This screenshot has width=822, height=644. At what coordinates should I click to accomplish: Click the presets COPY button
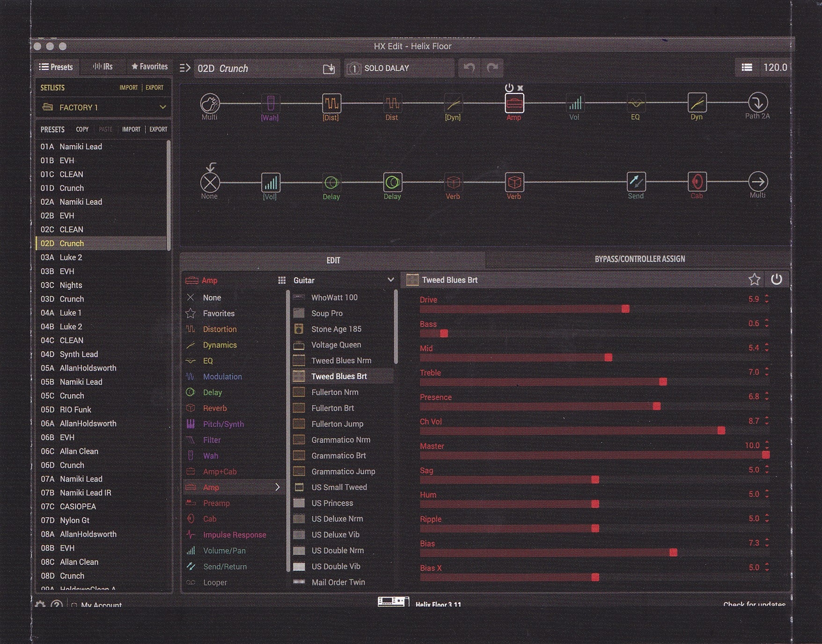click(x=82, y=129)
